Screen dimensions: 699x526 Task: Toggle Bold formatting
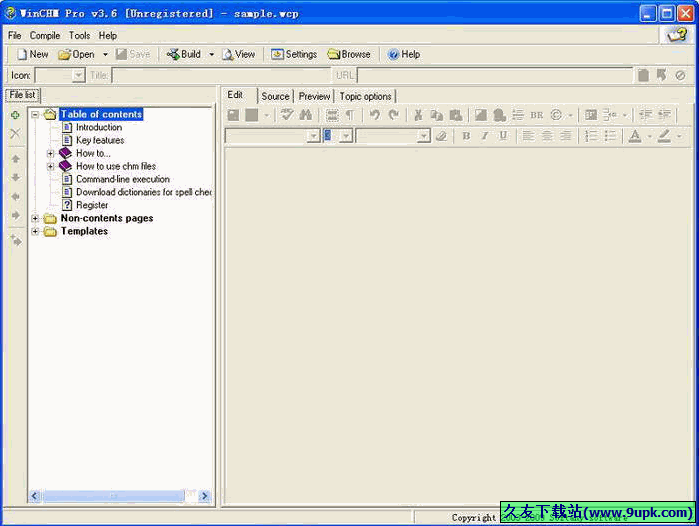(466, 136)
